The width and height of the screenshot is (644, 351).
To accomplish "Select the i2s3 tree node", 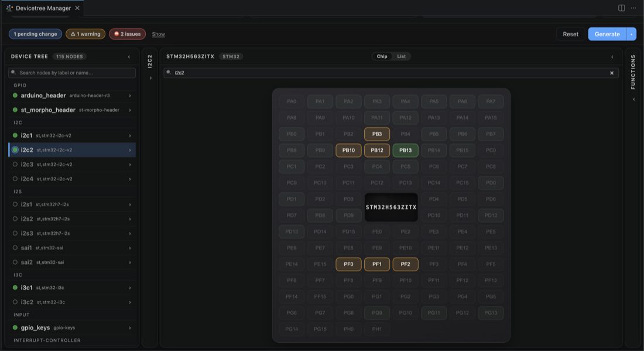I will [72, 233].
